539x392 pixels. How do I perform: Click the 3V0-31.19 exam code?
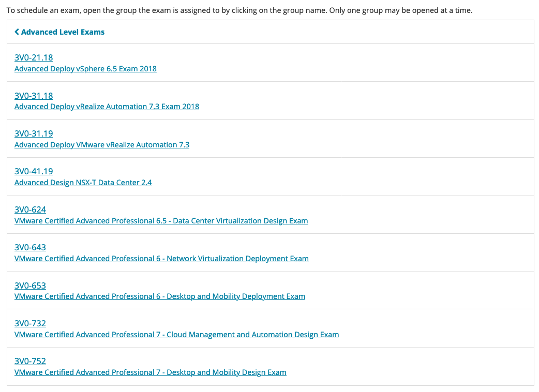coord(34,133)
